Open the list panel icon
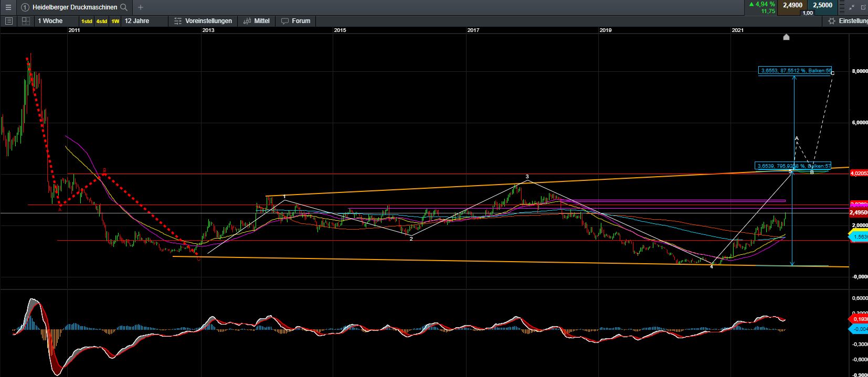 [8, 21]
